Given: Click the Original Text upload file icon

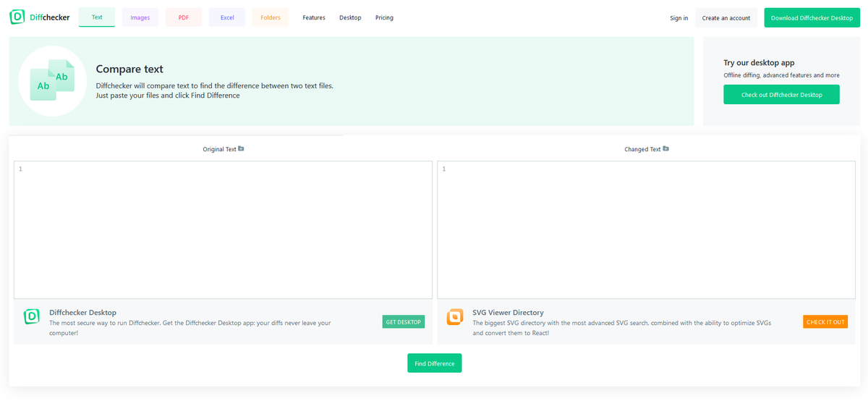Looking at the screenshot, I should tap(241, 149).
